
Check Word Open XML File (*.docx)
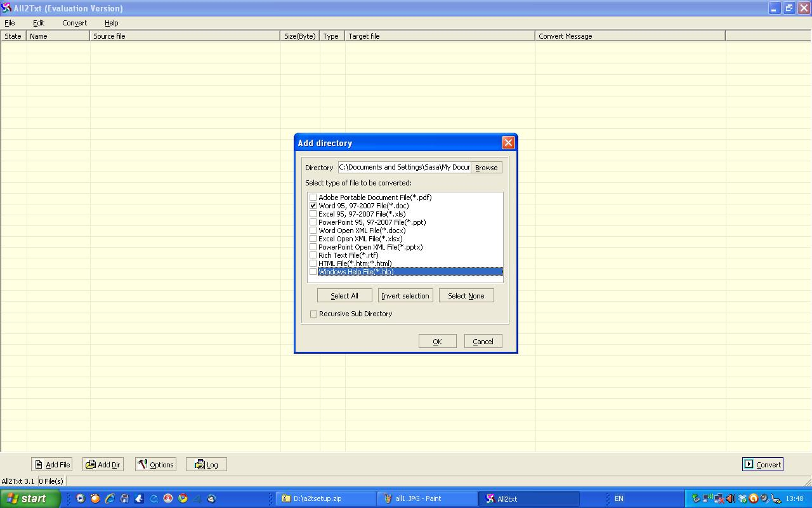(313, 231)
